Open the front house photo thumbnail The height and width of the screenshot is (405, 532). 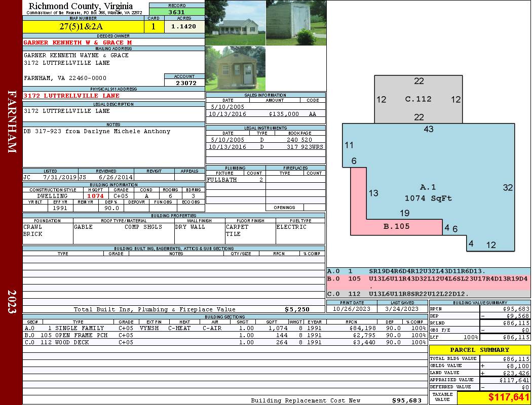(x=235, y=23)
